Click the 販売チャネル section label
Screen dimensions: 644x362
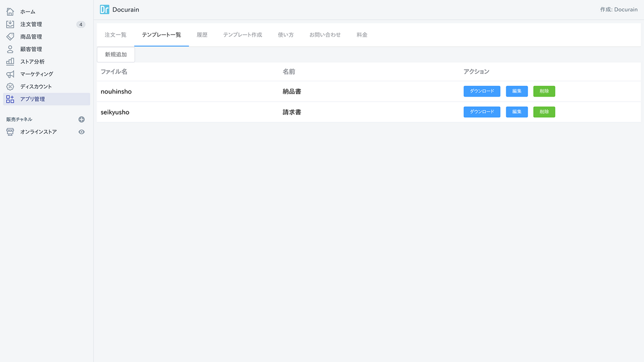pos(19,119)
